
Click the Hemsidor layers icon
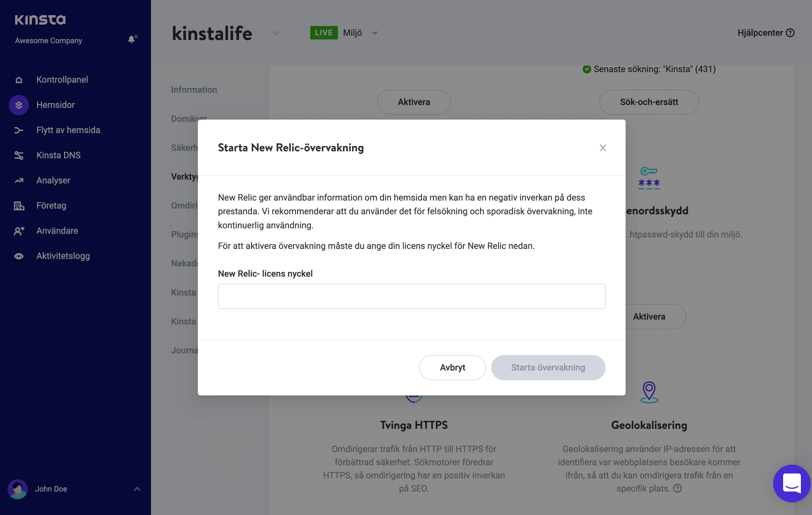[19, 105]
